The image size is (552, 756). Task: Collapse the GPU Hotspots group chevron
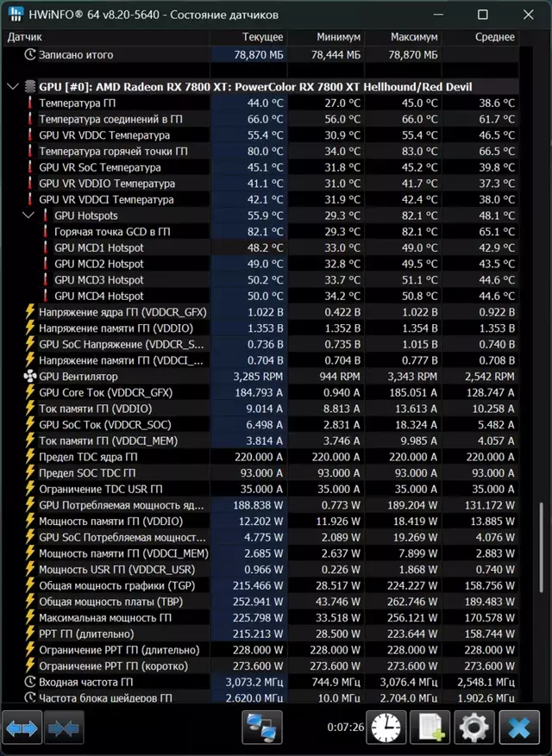[x=28, y=215]
